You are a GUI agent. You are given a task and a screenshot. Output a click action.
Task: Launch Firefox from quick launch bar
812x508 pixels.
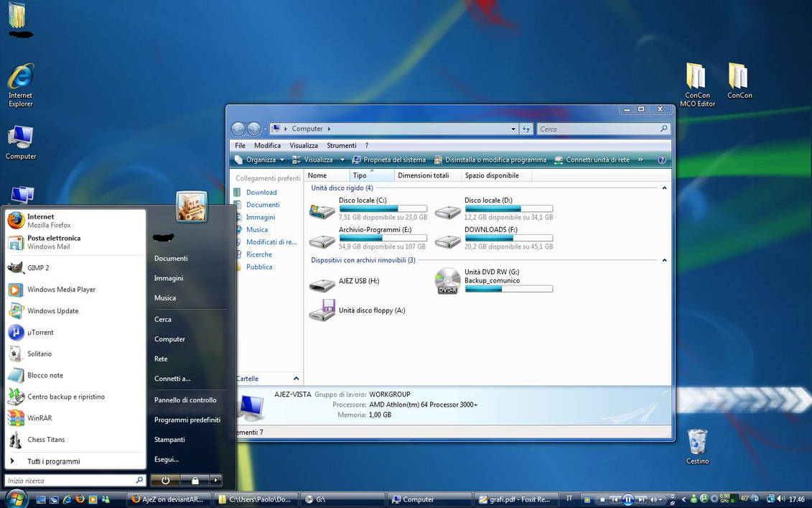point(80,499)
